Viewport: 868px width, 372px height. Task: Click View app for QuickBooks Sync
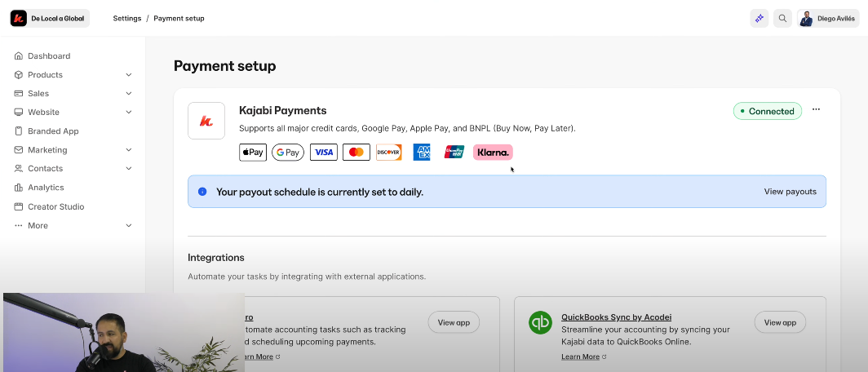779,322
